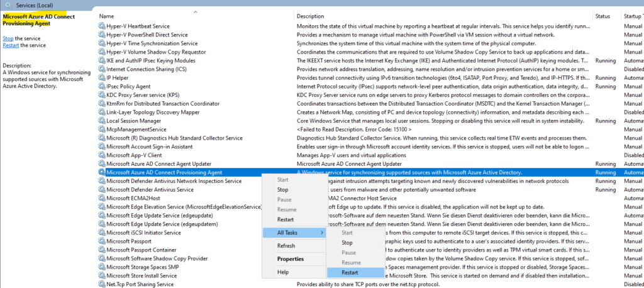Screen dimensions: 644x288
Task: Select the IP Helper service name
Action: coord(118,77)
